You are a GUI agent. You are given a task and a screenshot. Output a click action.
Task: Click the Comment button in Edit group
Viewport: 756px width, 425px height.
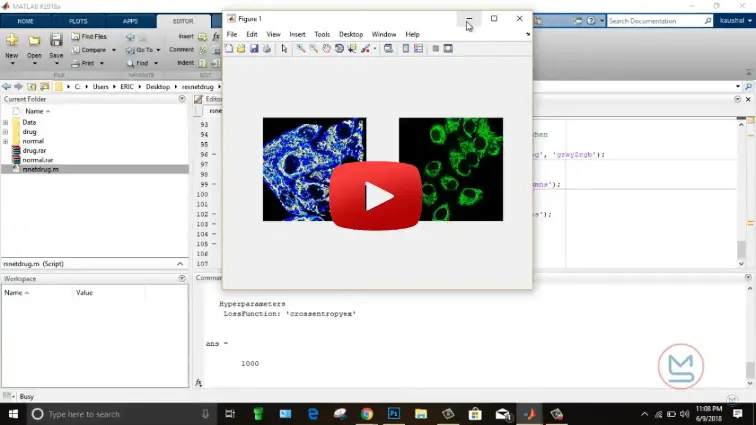pyautogui.click(x=181, y=50)
